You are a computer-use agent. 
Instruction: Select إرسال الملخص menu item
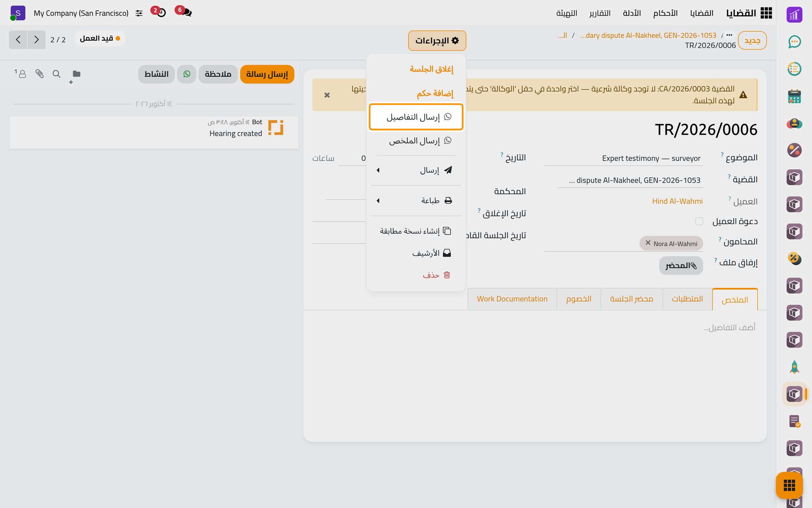point(416,141)
